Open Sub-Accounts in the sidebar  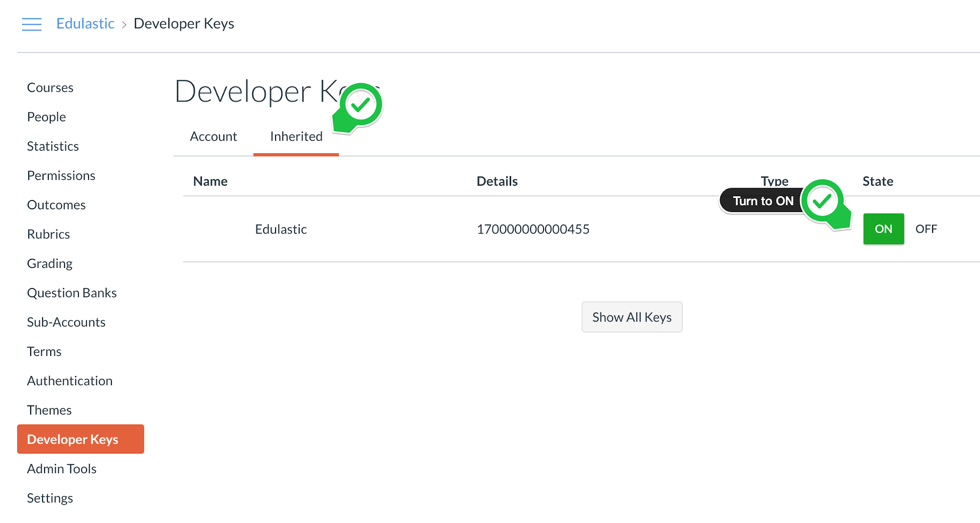[x=66, y=322]
